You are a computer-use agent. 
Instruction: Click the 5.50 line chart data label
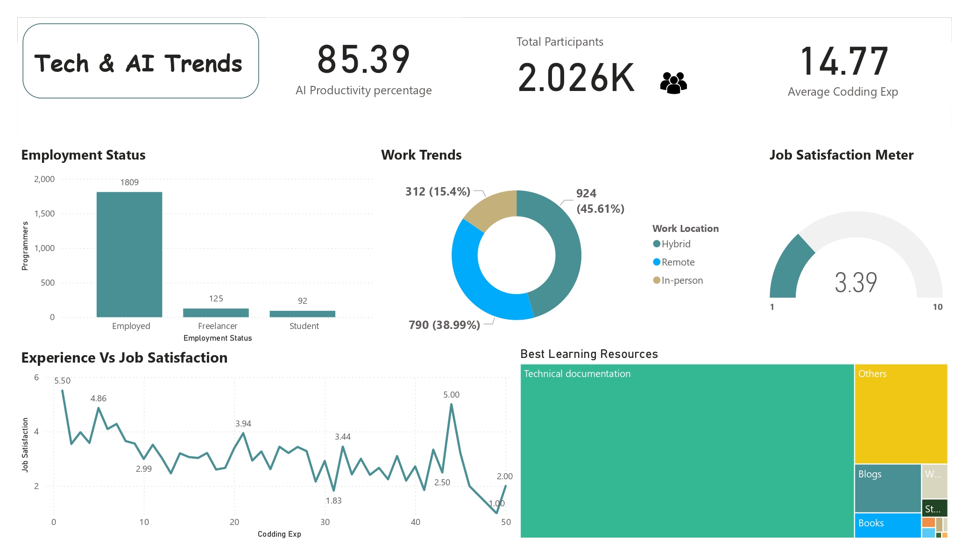coord(63,381)
